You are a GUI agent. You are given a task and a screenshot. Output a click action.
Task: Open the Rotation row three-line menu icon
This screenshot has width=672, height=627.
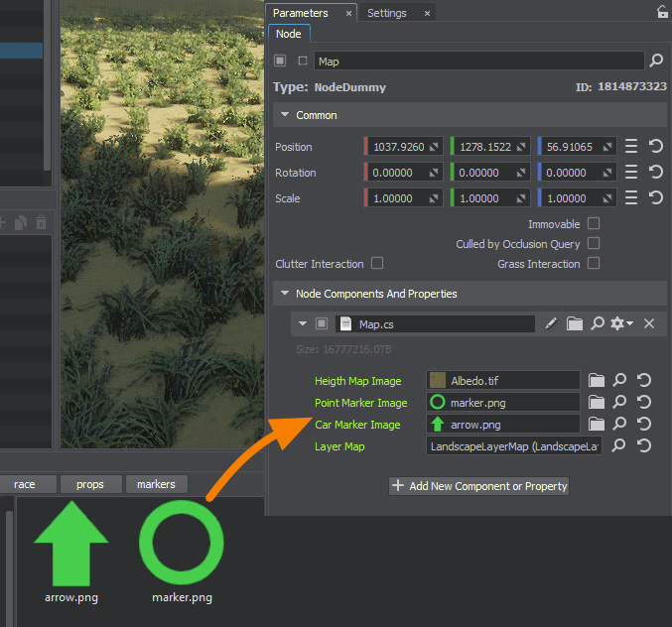631,173
